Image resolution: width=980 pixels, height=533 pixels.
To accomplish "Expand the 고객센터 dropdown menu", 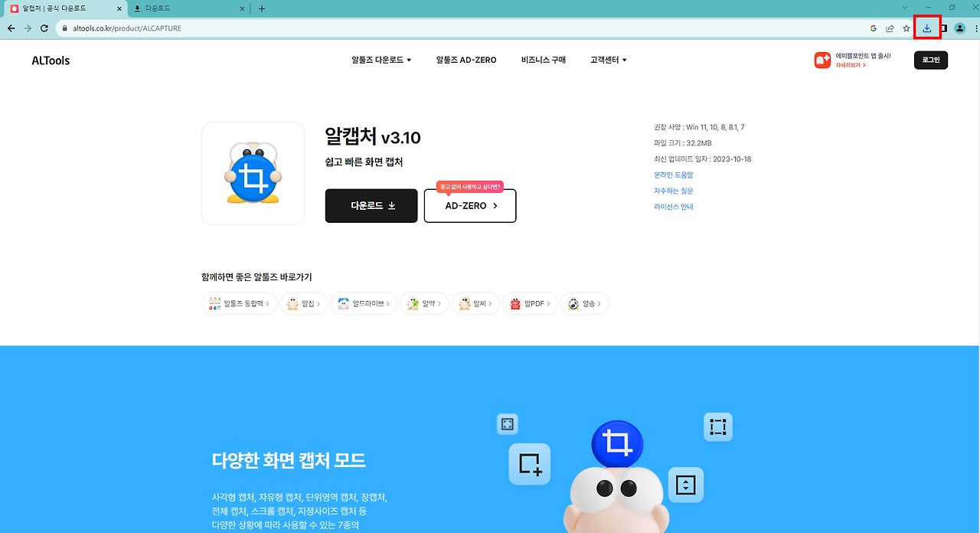I will [609, 60].
